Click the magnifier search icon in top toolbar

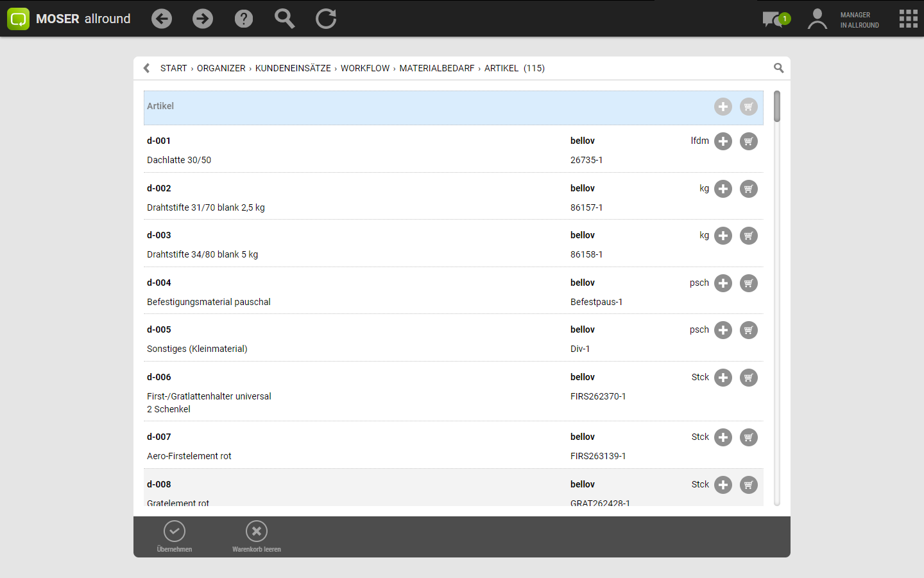pos(284,19)
